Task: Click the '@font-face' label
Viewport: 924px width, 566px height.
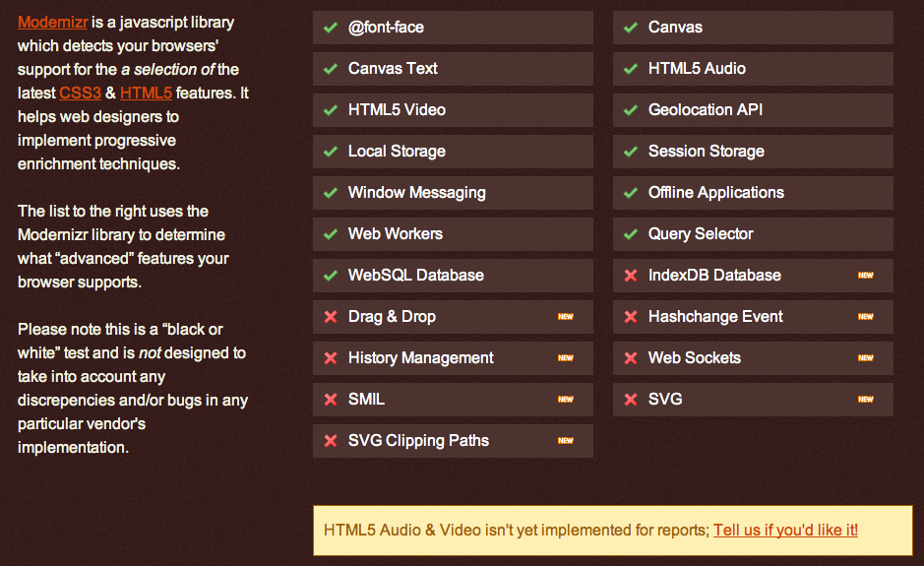Action: [x=386, y=28]
